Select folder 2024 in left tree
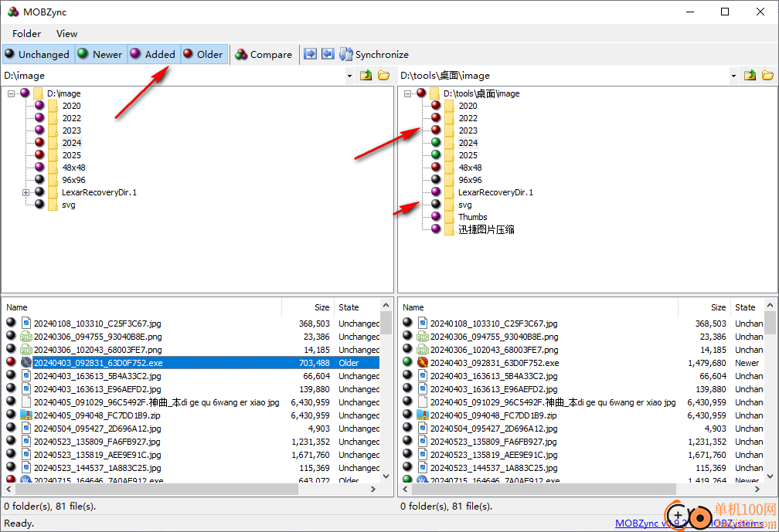The image size is (779, 532). pyautogui.click(x=72, y=143)
